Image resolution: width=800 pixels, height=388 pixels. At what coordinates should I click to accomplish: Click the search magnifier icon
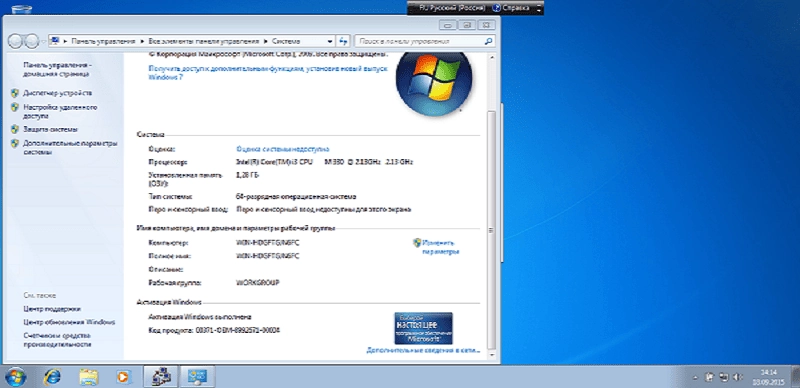[x=488, y=41]
